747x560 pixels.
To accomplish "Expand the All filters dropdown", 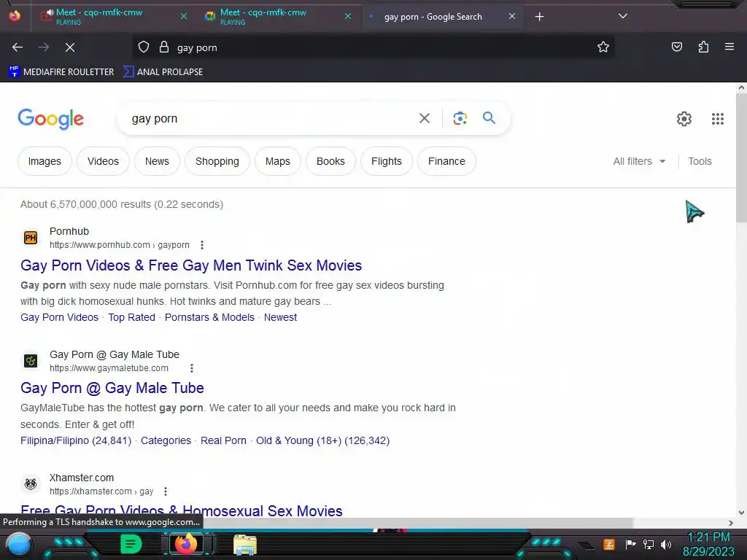I will pos(639,161).
